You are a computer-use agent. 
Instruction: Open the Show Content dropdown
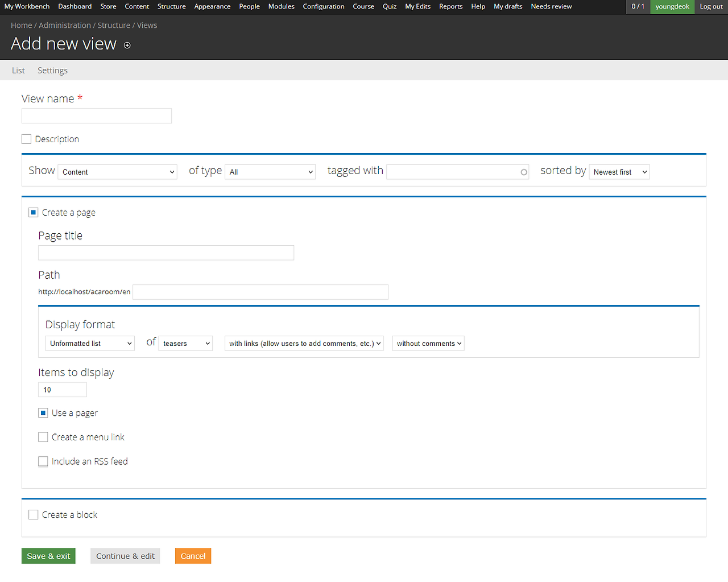(118, 172)
